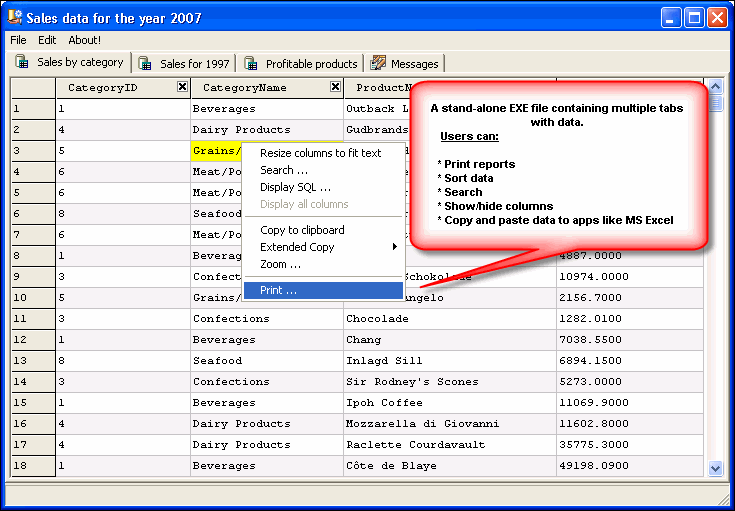Click the CategoryID column header
This screenshot has height=511, width=735.
coord(123,88)
